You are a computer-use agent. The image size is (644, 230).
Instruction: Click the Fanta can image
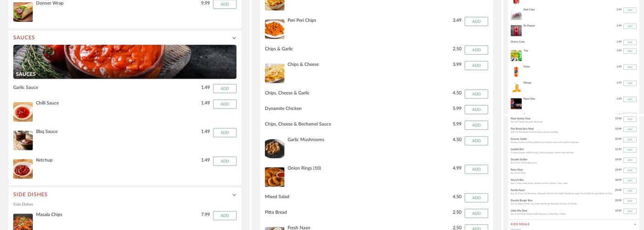click(x=516, y=72)
